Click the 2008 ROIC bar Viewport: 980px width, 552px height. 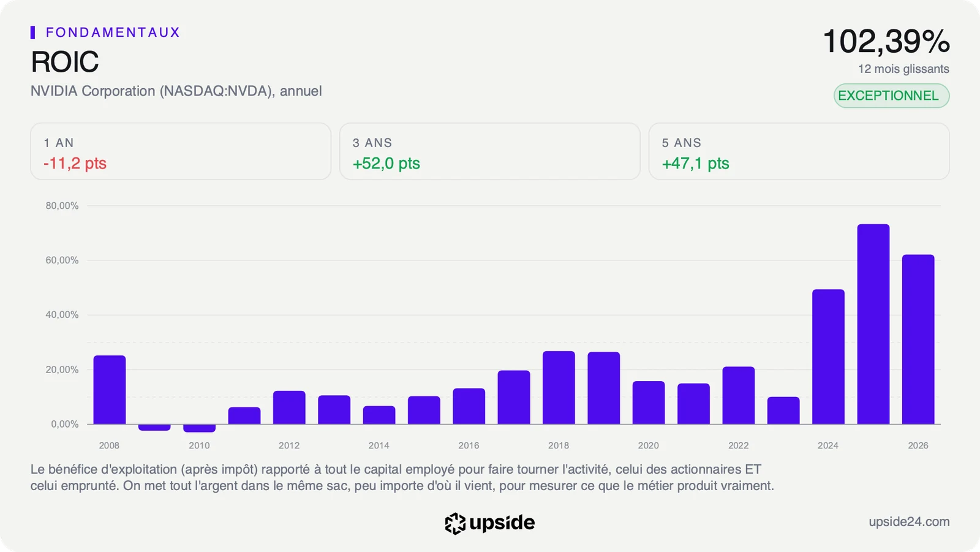click(x=110, y=390)
